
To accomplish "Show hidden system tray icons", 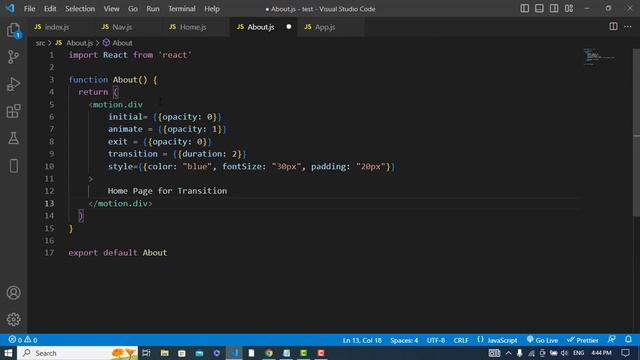I will click(x=508, y=353).
